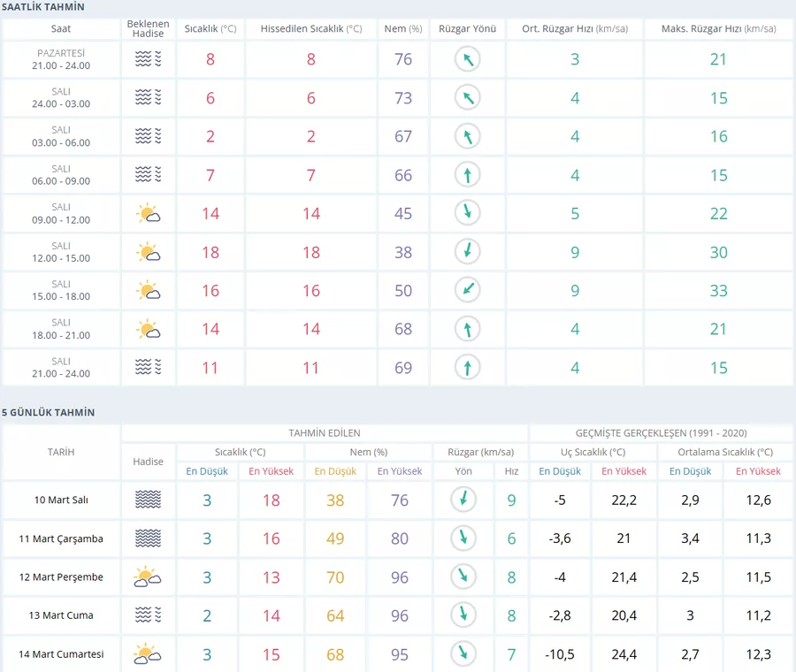The height and width of the screenshot is (672, 796).
Task: Click the 5 GÜNLÜK TAHMİN section title
Action: click(49, 412)
